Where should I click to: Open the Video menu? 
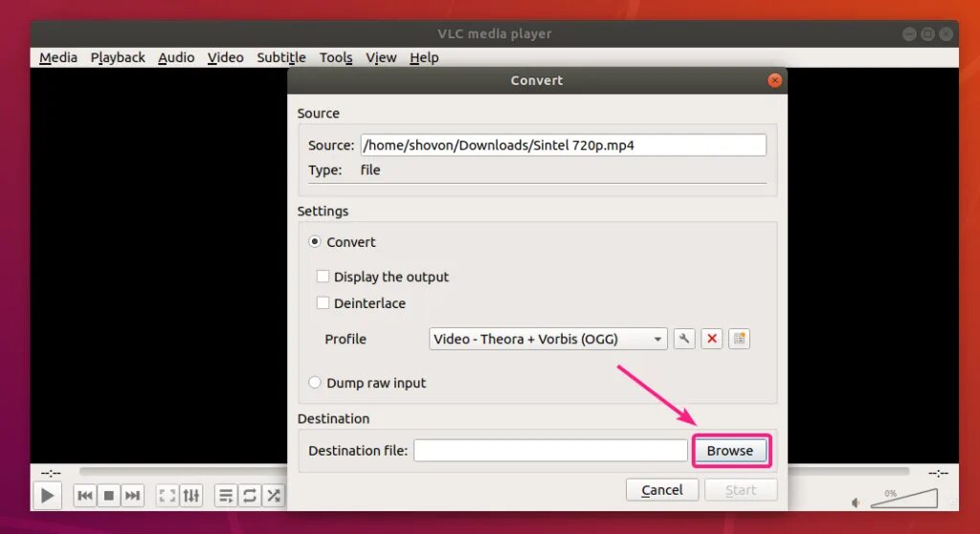click(x=226, y=57)
